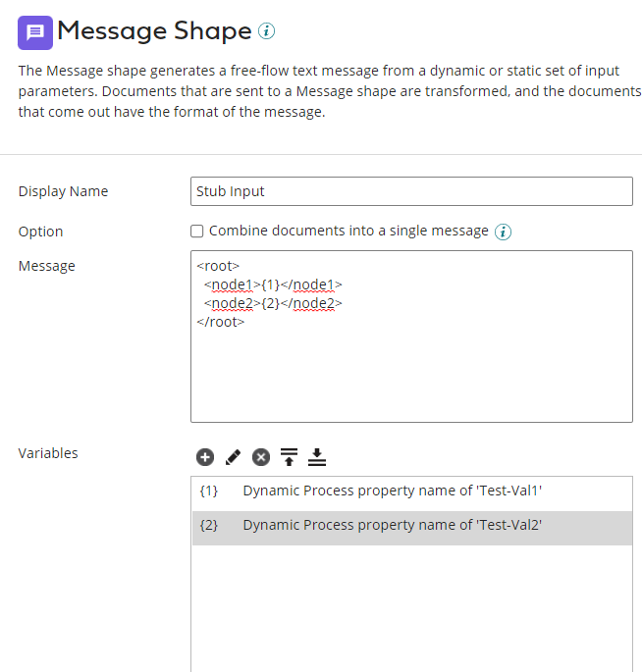The height and width of the screenshot is (672, 642).
Task: Click the Variables label
Action: [x=48, y=453]
